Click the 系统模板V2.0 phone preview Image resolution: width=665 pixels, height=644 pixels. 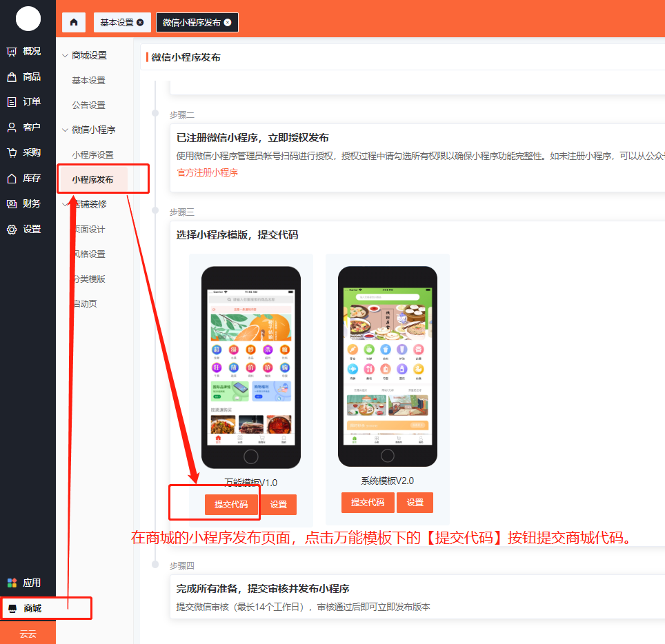(387, 366)
